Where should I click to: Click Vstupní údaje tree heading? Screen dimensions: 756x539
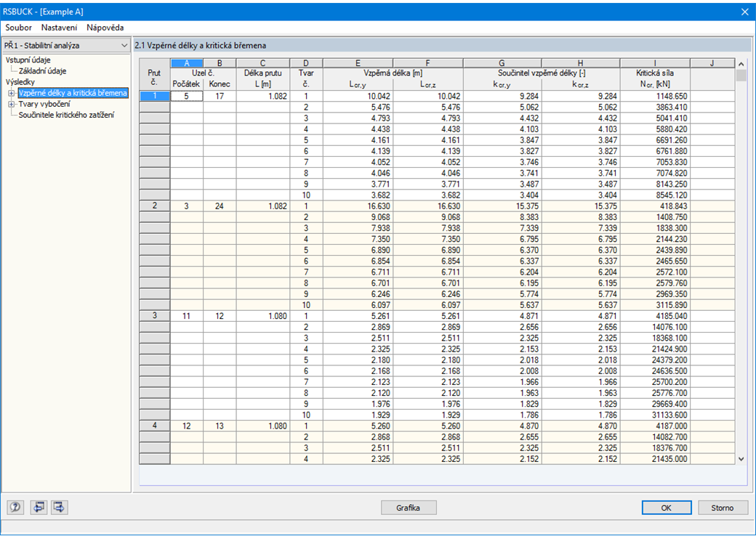click(x=28, y=60)
